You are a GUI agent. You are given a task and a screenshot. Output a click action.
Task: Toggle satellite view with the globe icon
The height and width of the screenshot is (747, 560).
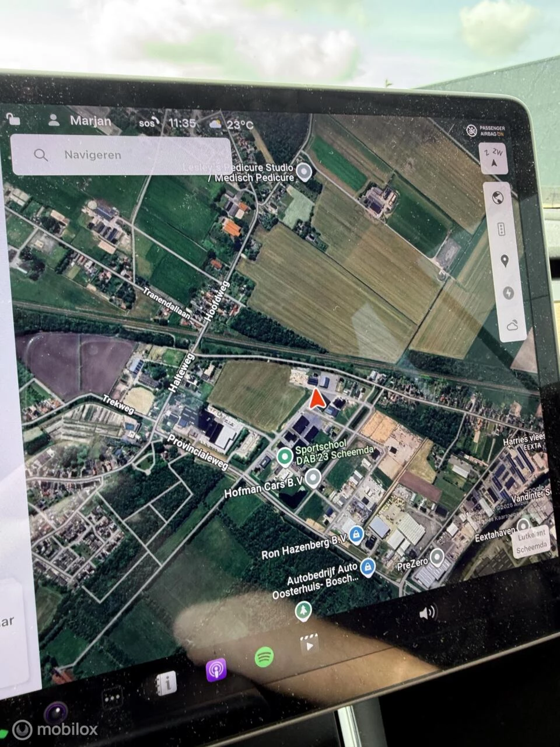click(499, 199)
